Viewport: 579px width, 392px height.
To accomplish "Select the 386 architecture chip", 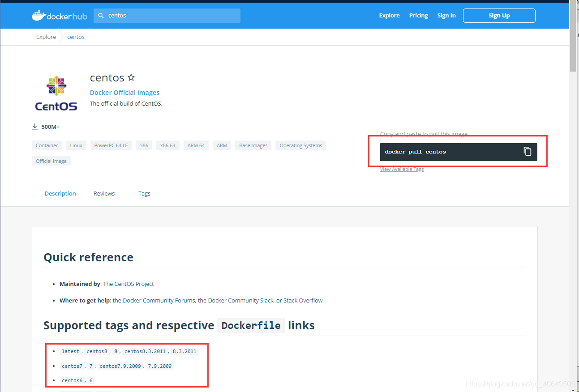I will pyautogui.click(x=144, y=145).
